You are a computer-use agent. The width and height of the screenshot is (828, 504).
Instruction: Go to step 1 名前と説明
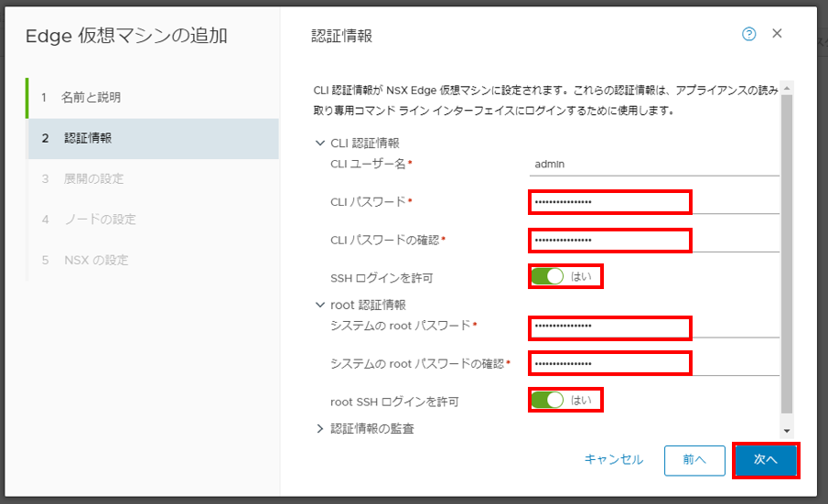click(153, 98)
